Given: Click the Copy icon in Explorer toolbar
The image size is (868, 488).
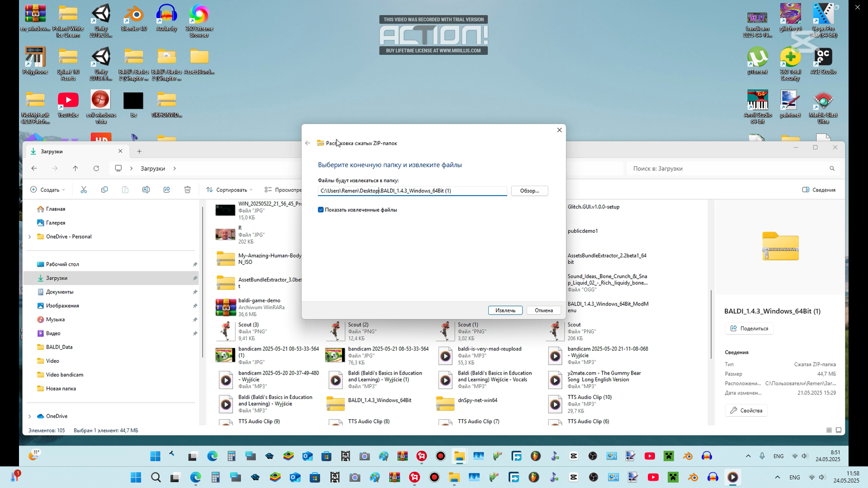Looking at the screenshot, I should click(x=104, y=190).
